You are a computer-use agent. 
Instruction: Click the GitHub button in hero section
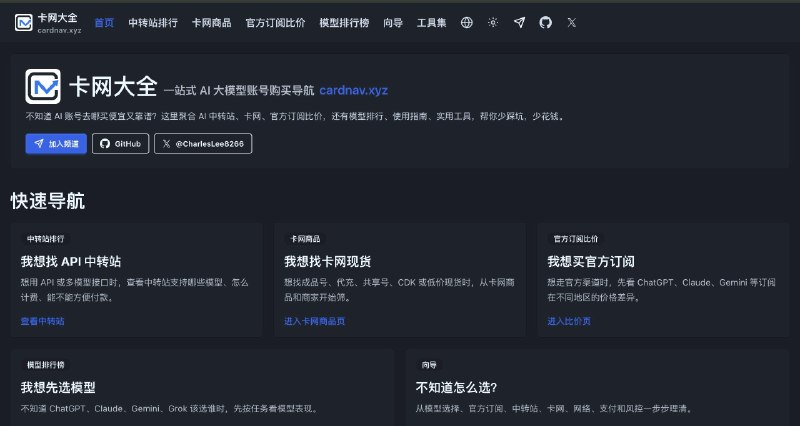[120, 144]
